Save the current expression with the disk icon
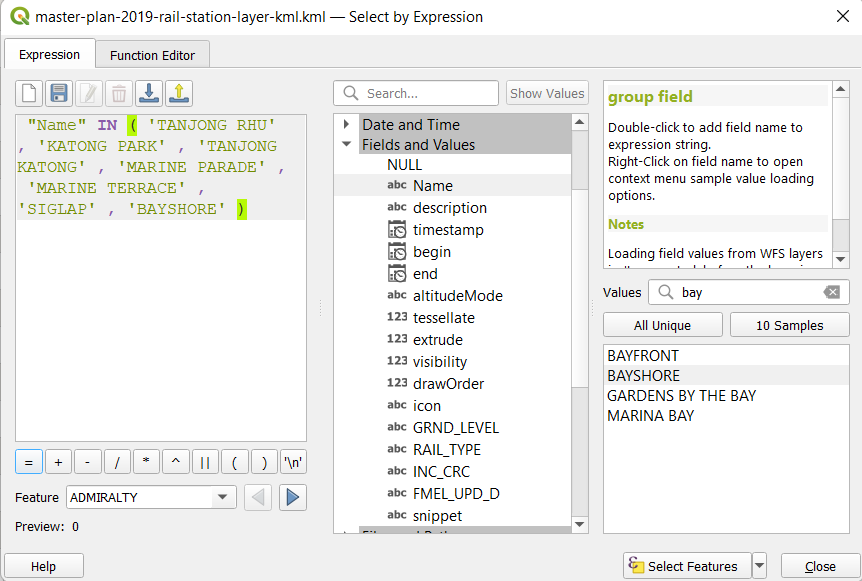 point(59,94)
